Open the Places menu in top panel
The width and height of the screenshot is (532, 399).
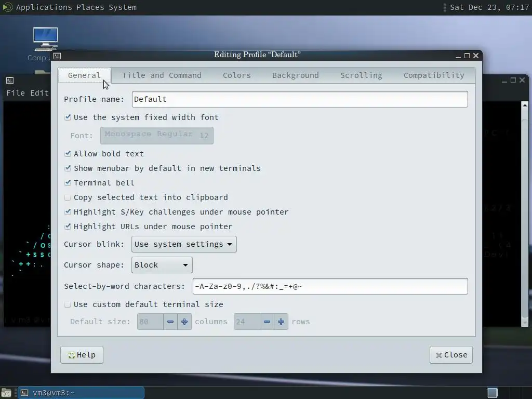(x=90, y=7)
